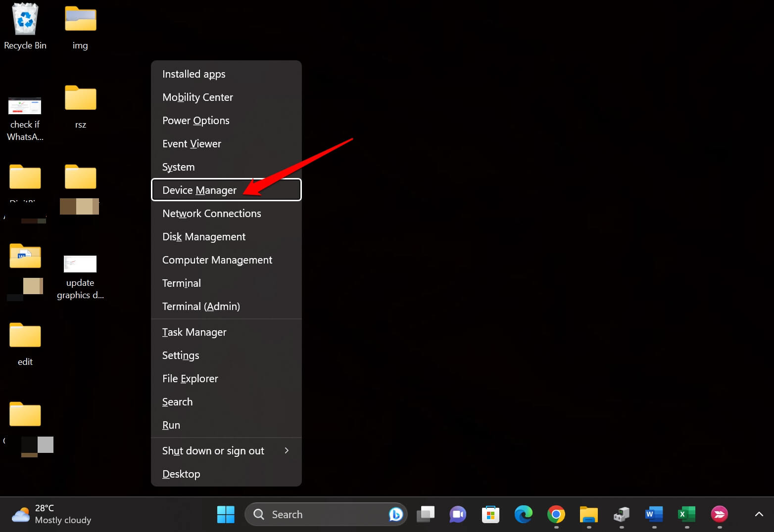Open the Microsoft Store from the taskbar
The width and height of the screenshot is (774, 532).
(490, 514)
